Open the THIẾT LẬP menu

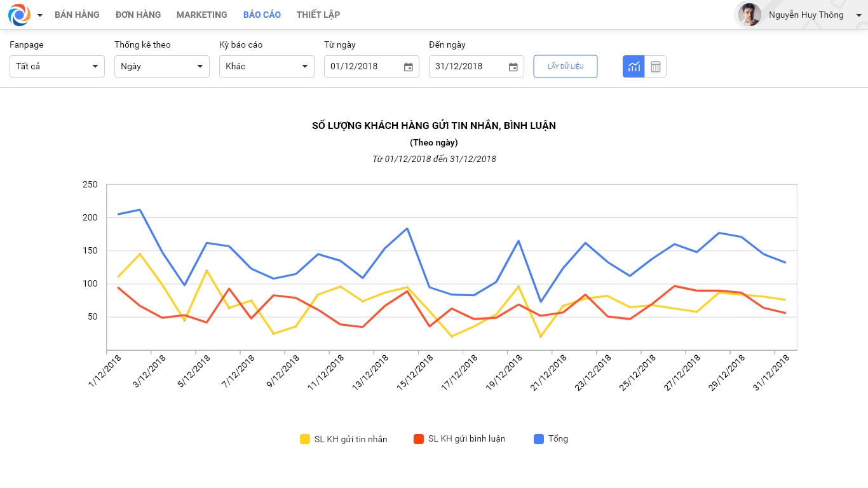pos(318,15)
